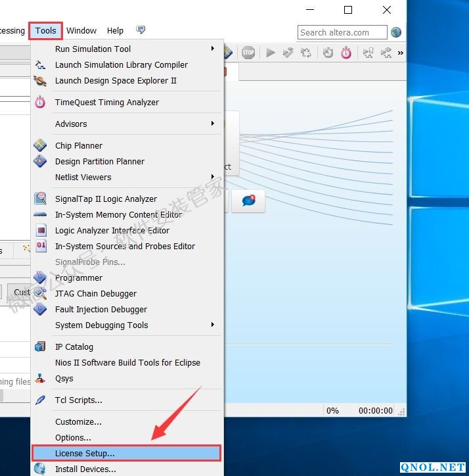Click the TimeQuest Timing Analyzer stopwatch icon in menu
The image size is (469, 476).
pyautogui.click(x=41, y=103)
